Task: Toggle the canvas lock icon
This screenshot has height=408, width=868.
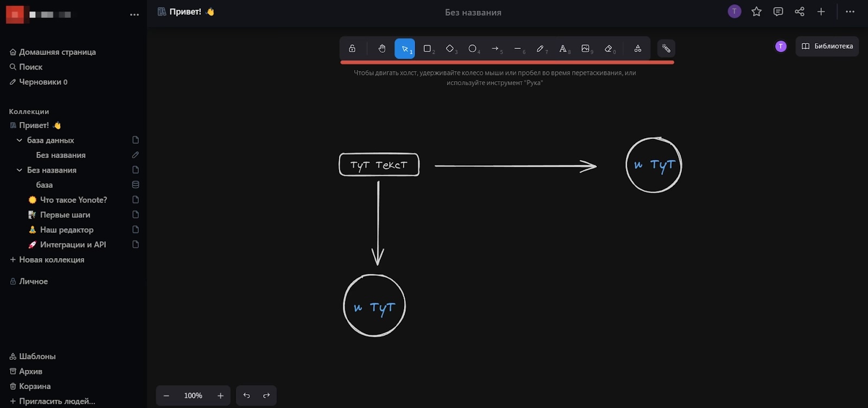Action: [x=352, y=49]
